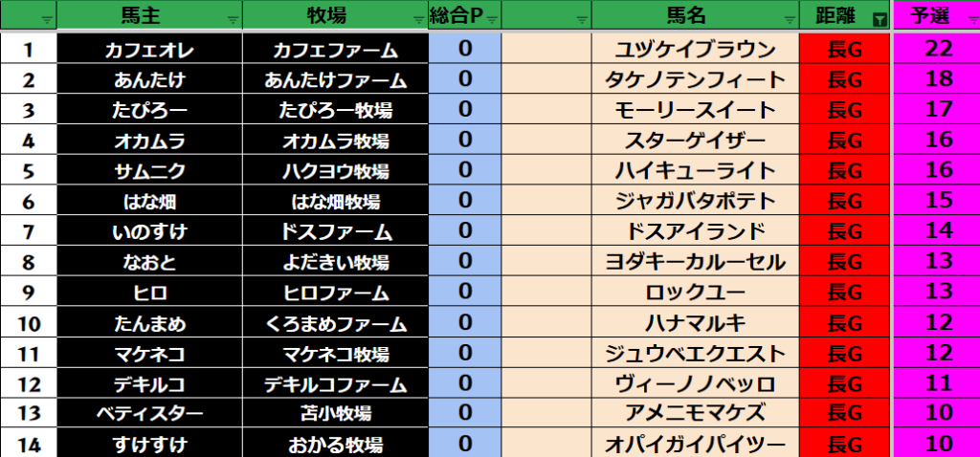
Task: Open the filter dropdown of the blank header column
Action: click(x=581, y=17)
